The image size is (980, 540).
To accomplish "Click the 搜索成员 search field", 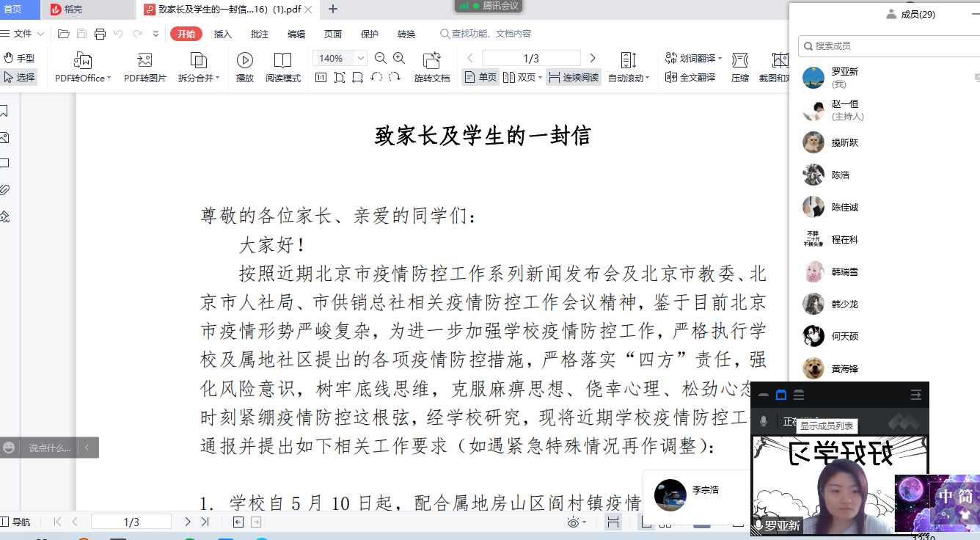I will [x=888, y=45].
